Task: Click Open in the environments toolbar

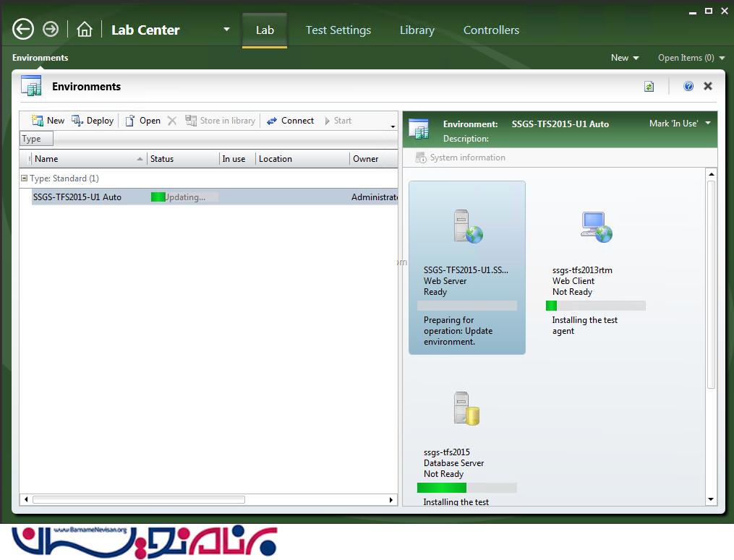Action: click(142, 121)
